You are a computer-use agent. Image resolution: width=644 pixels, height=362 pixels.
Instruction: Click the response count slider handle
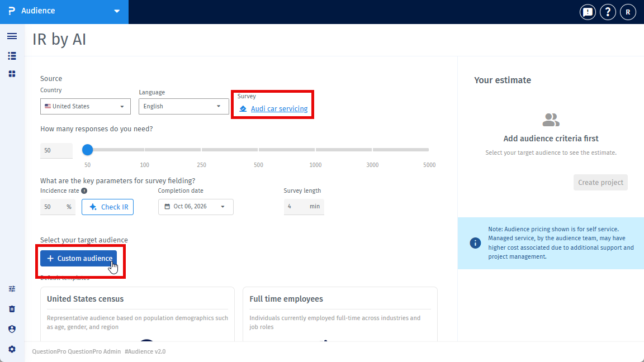87,150
